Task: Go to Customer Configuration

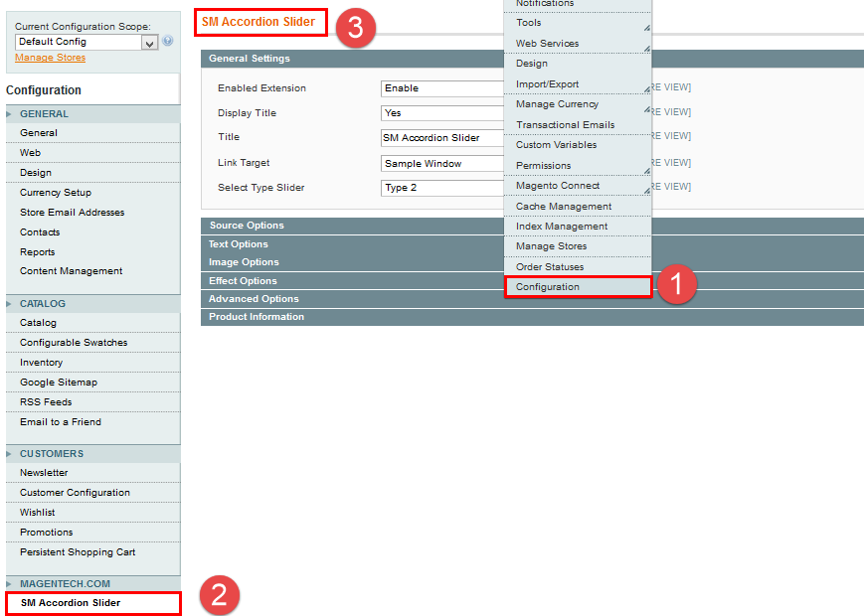Action: tap(92, 492)
